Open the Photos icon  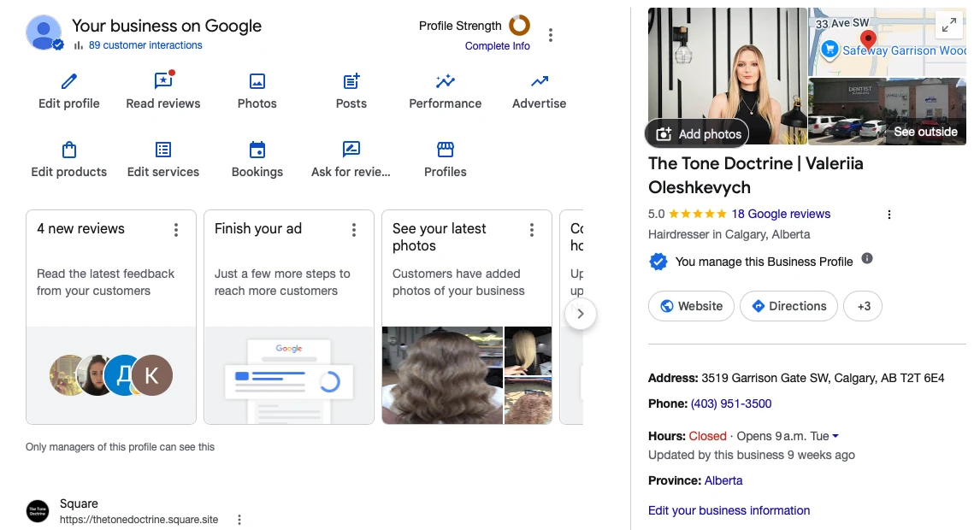coord(257,81)
